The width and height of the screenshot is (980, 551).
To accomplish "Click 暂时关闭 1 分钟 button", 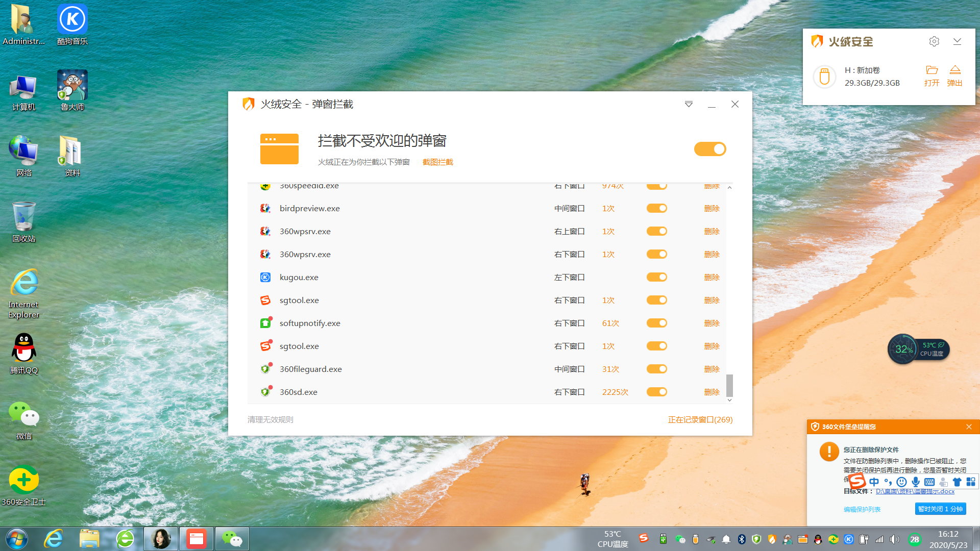I will click(x=940, y=509).
